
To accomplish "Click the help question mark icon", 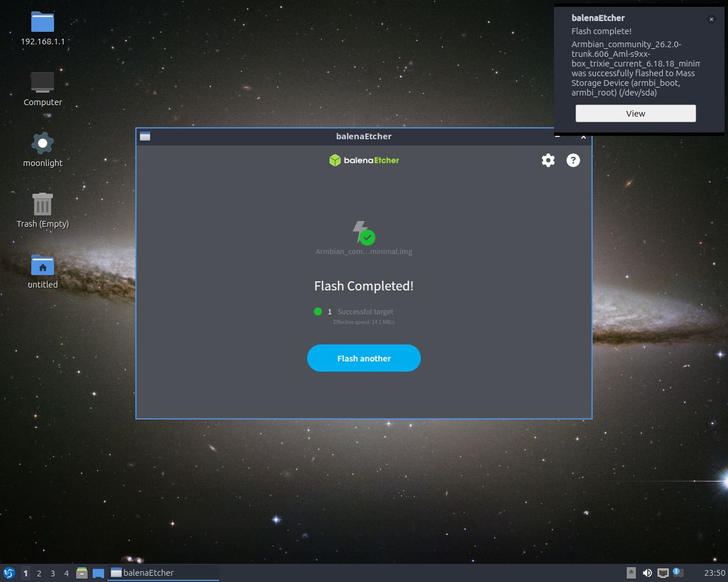I will click(x=573, y=160).
